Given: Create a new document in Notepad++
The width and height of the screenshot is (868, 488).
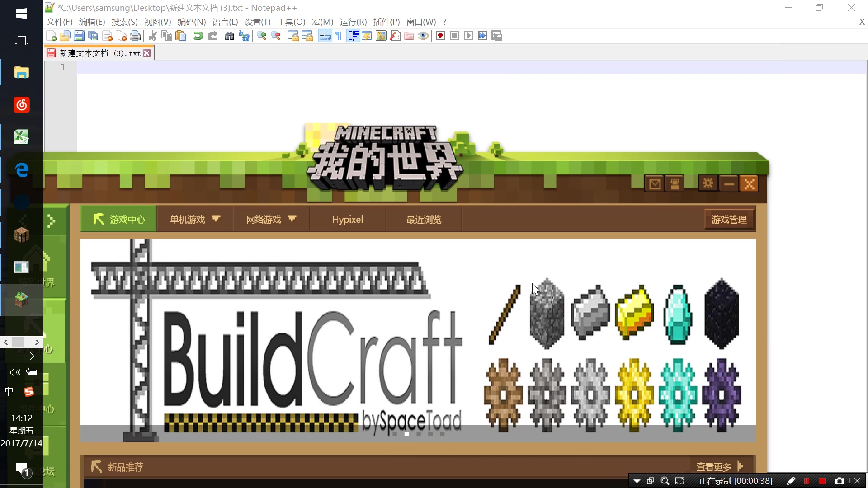Looking at the screenshot, I should pyautogui.click(x=51, y=36).
